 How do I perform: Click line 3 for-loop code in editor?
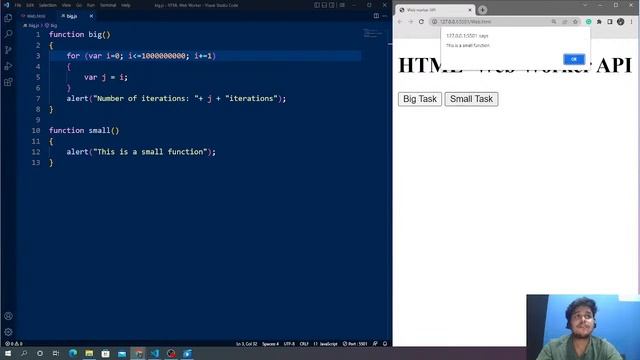point(141,56)
